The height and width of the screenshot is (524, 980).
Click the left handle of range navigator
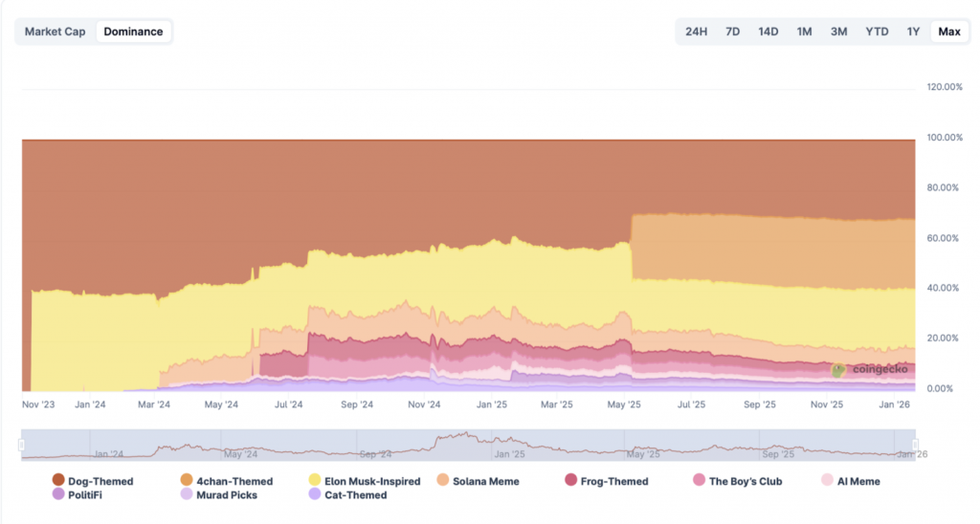[21, 445]
